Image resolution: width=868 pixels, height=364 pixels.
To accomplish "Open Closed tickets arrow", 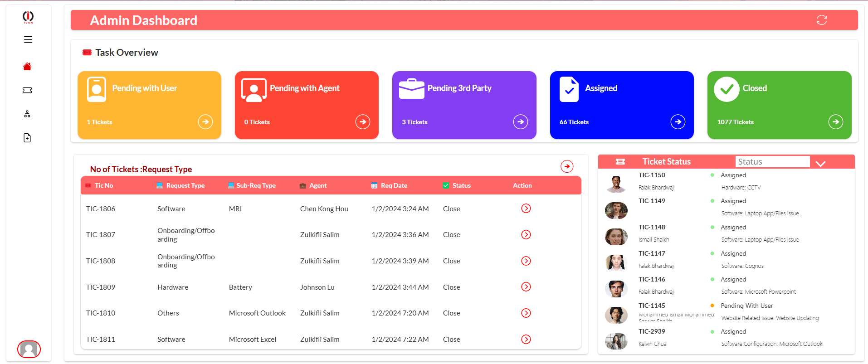I will pos(836,121).
